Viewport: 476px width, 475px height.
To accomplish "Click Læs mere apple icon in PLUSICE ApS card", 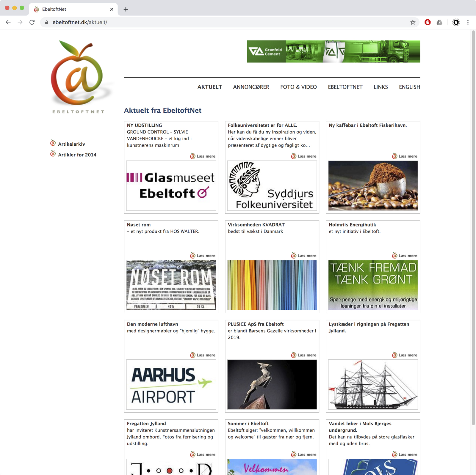I will coord(294,355).
